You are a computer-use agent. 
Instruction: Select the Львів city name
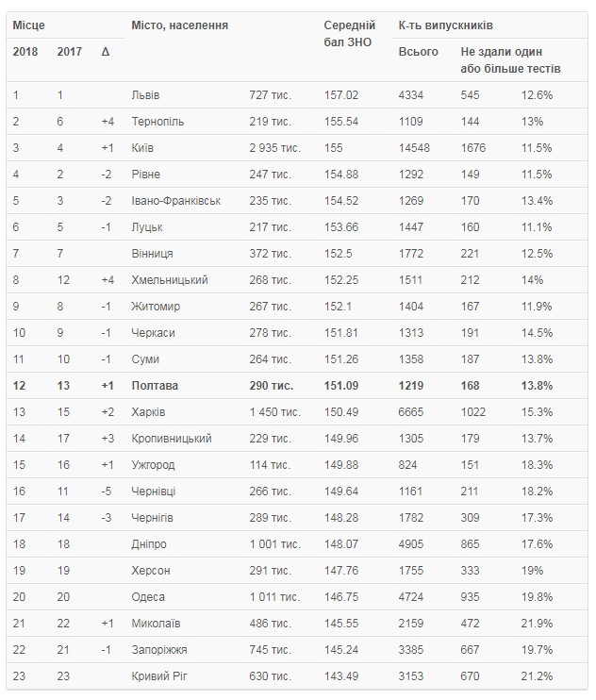click(x=146, y=95)
